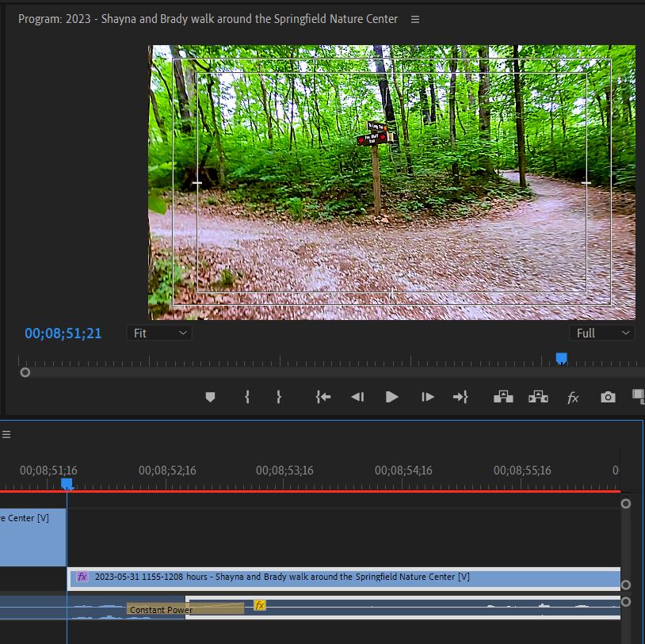Click timeline ruler at 00;08;54;16
645x644 pixels.
[x=403, y=471]
